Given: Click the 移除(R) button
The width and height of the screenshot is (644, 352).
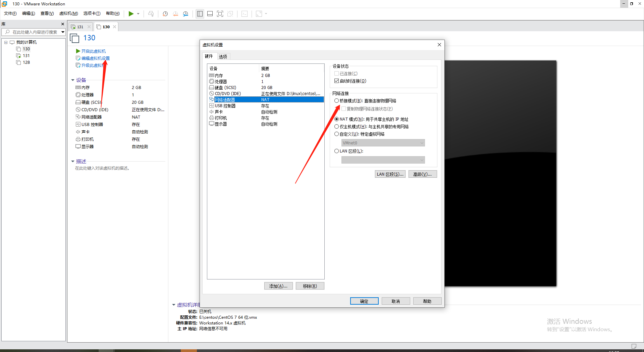Looking at the screenshot, I should [x=310, y=286].
